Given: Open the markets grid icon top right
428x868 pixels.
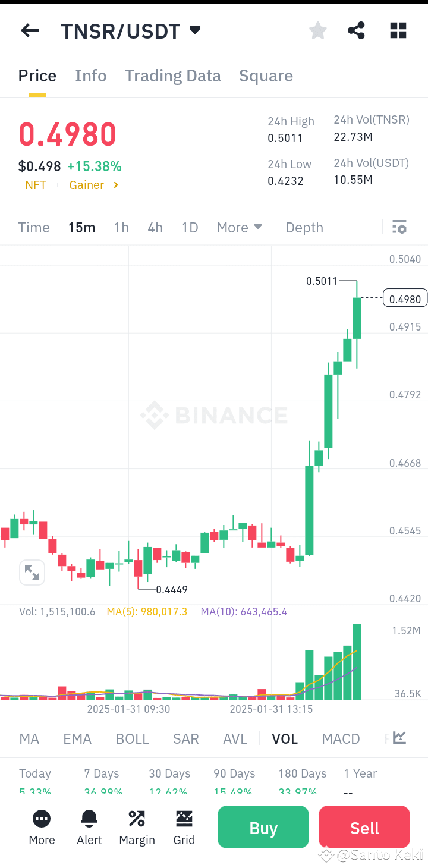Looking at the screenshot, I should point(398,30).
